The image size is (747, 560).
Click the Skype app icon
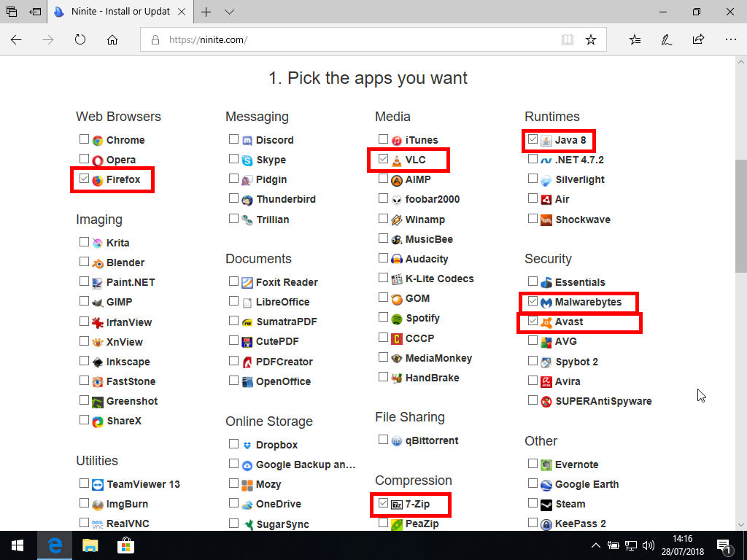coord(247,160)
